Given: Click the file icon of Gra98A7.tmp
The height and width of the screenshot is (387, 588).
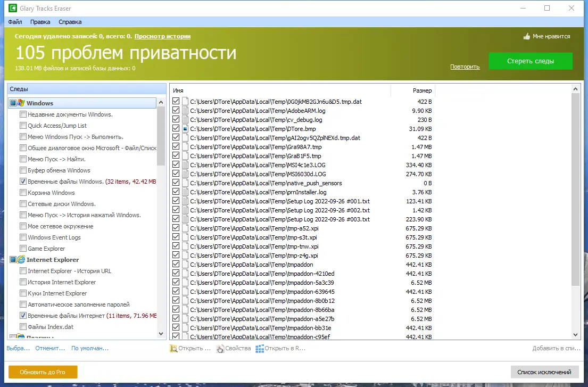Looking at the screenshot, I should click(185, 147).
